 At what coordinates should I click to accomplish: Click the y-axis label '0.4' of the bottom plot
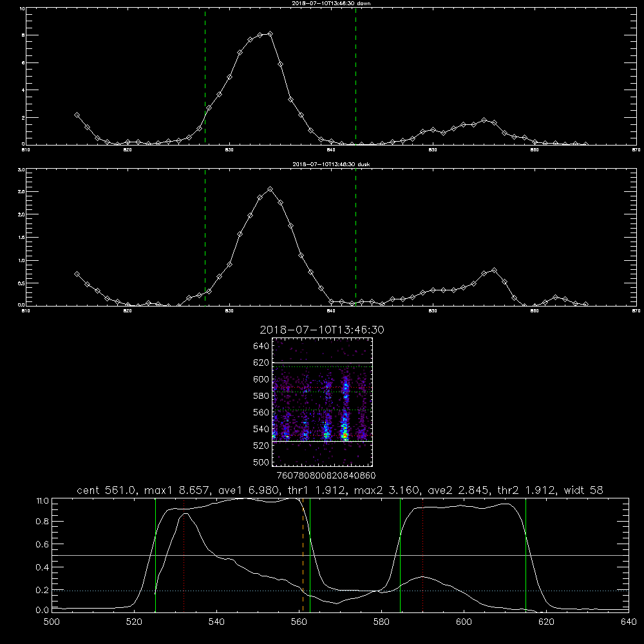click(x=43, y=567)
